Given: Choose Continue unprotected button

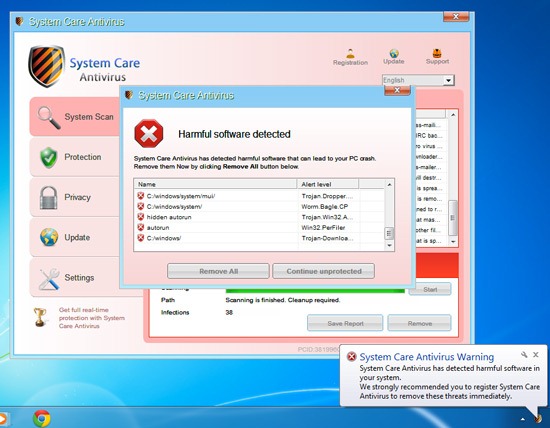Looking at the screenshot, I should click(324, 271).
